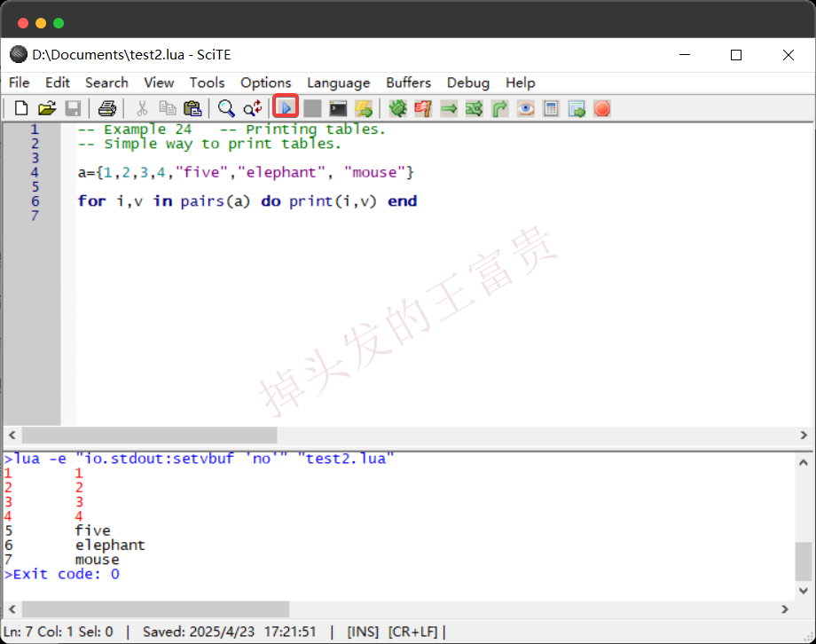Click the lua command line in output pane

click(199, 458)
